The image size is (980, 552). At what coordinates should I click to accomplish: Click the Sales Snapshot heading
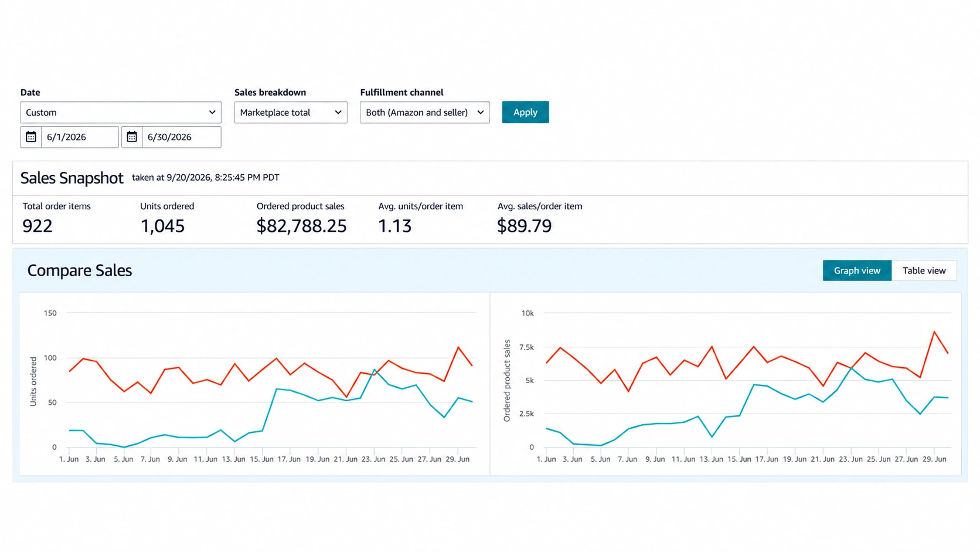[x=72, y=178]
